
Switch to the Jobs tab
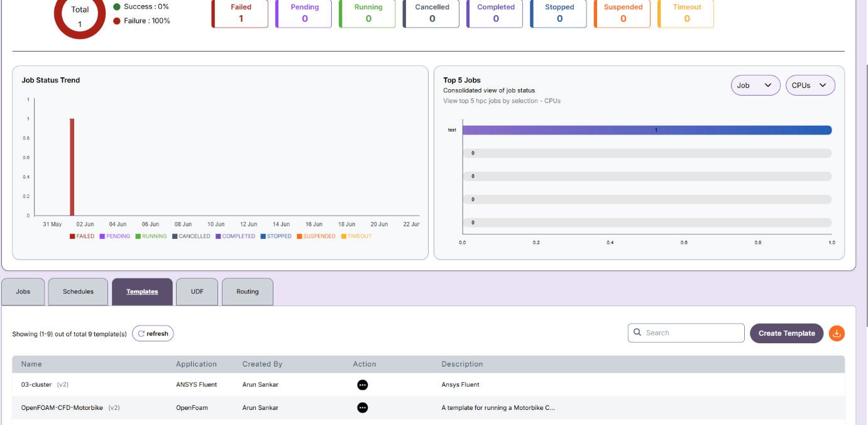23,292
